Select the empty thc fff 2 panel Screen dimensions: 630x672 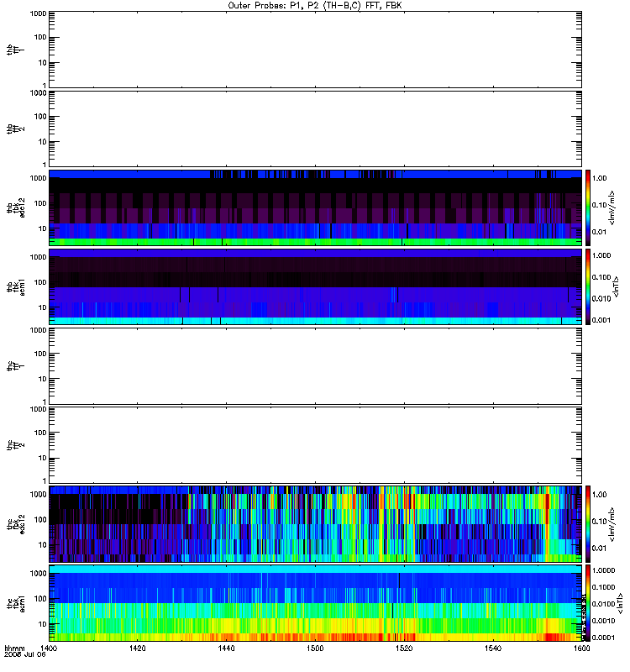pos(315,445)
